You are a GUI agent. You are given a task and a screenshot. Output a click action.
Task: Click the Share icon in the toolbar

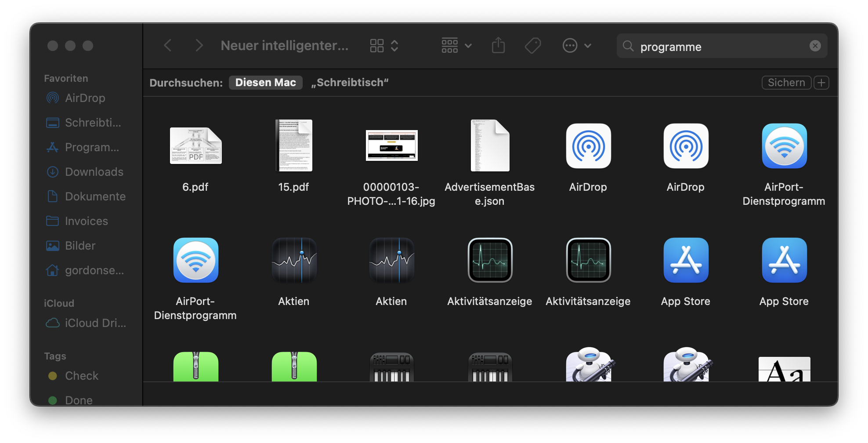(x=498, y=45)
